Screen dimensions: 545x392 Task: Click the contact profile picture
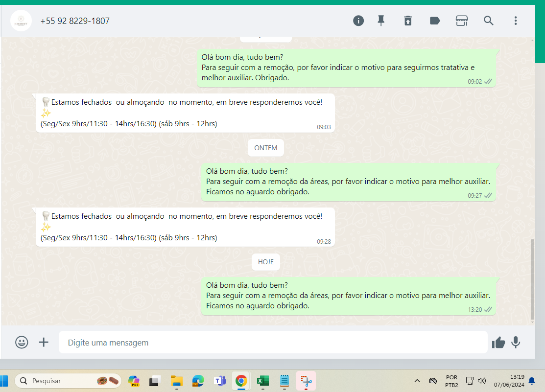[x=21, y=21]
